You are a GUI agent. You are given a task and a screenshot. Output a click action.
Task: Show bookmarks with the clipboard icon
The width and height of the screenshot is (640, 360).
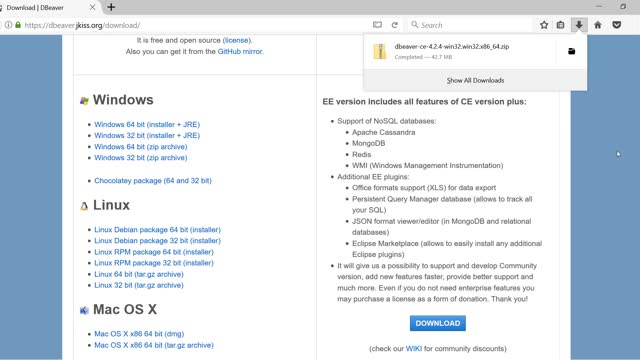coord(560,25)
